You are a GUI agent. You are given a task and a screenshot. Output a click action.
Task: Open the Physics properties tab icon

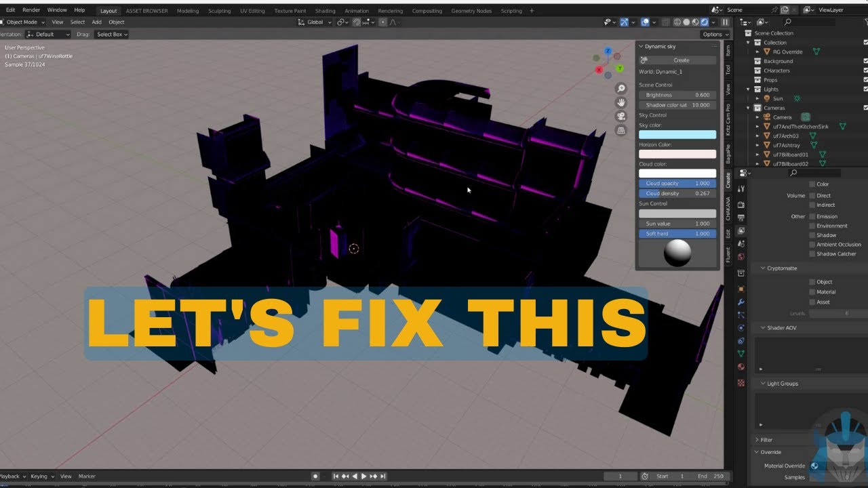pyautogui.click(x=741, y=328)
